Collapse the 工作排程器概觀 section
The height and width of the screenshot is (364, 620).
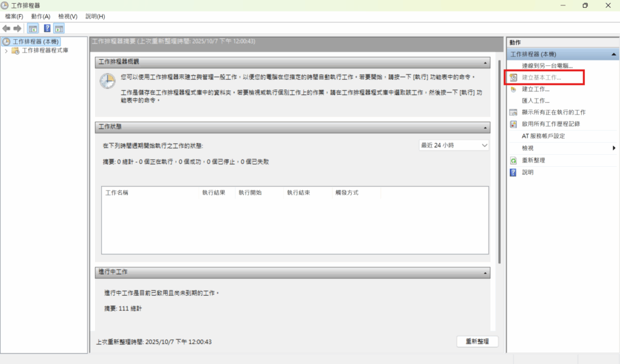point(485,62)
